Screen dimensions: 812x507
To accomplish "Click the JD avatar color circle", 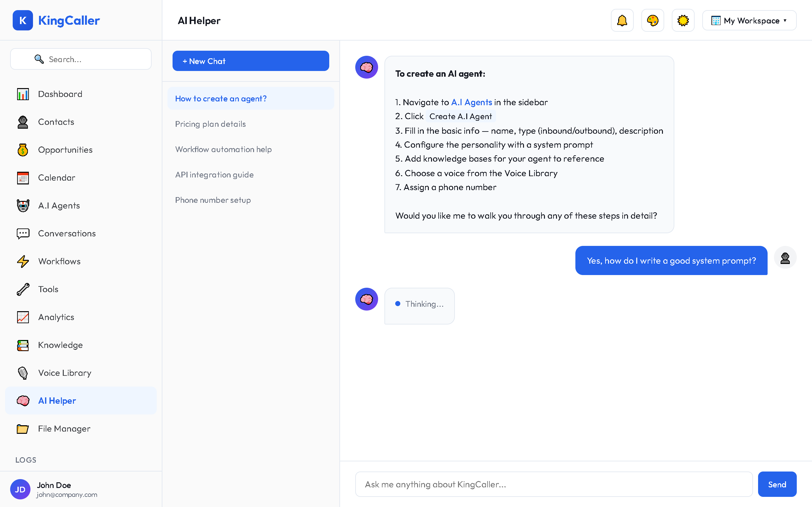I will [20, 489].
